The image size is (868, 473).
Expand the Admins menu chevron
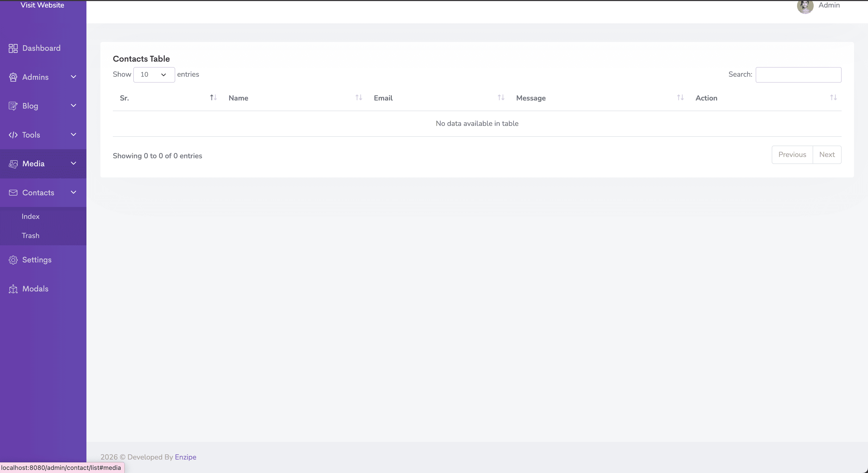[73, 77]
